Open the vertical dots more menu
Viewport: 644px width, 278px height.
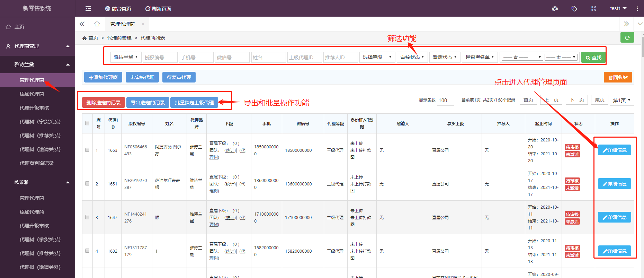[x=637, y=9]
